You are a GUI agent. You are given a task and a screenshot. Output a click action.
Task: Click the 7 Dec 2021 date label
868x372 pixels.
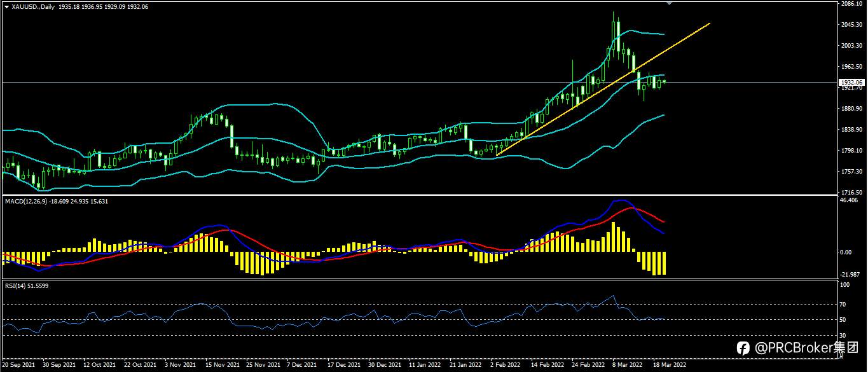point(301,366)
